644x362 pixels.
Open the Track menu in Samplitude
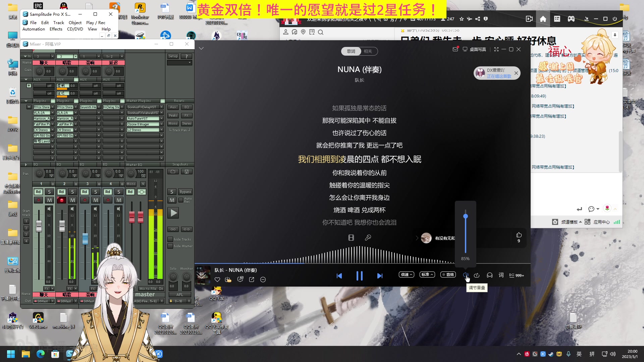59,22
